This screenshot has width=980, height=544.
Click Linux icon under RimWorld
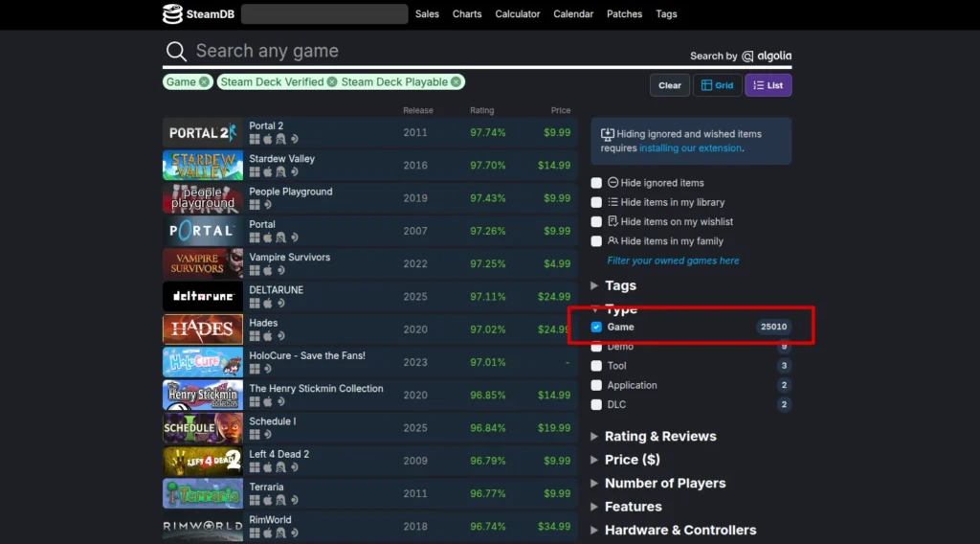280,533
